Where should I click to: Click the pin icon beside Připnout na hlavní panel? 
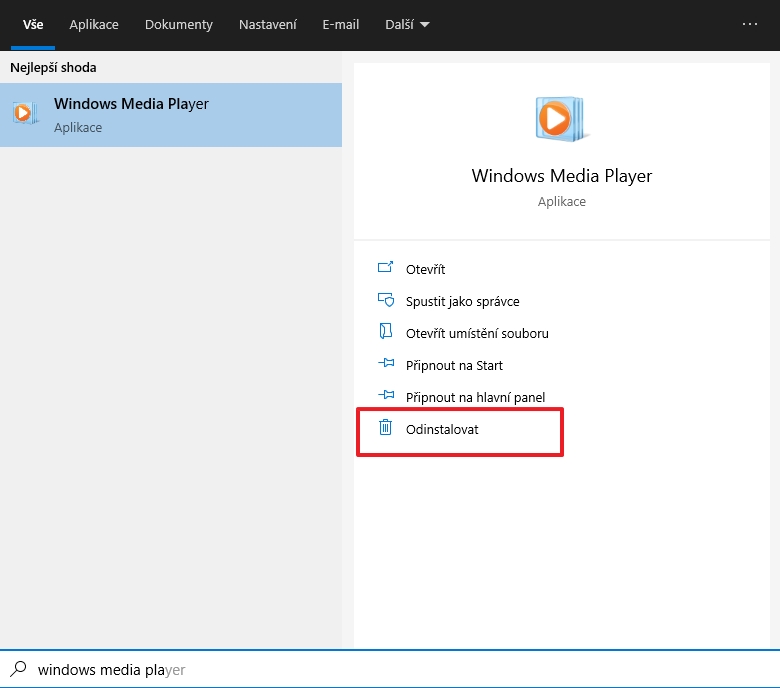(386, 395)
